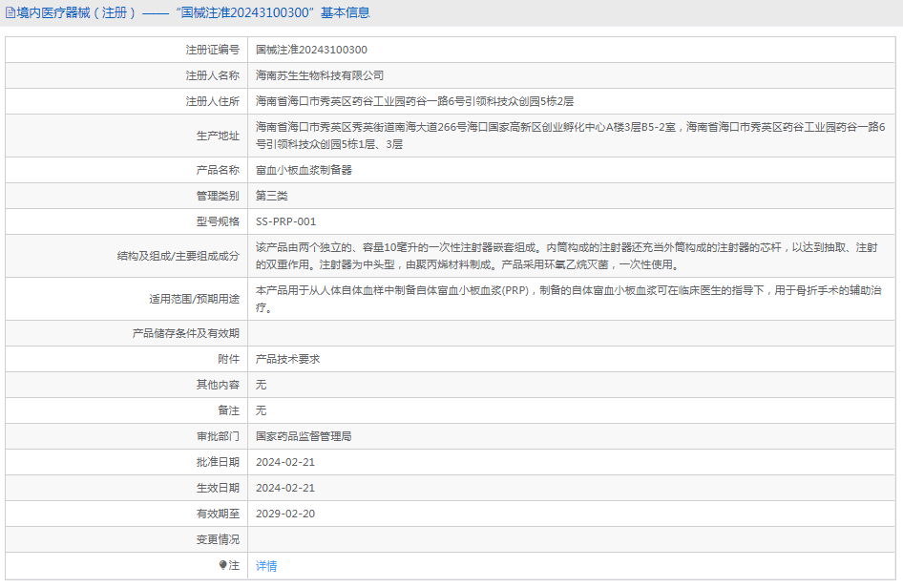The image size is (903, 588).
Task: Click the lightbulb icon next to 注
Action: pyautogui.click(x=222, y=565)
